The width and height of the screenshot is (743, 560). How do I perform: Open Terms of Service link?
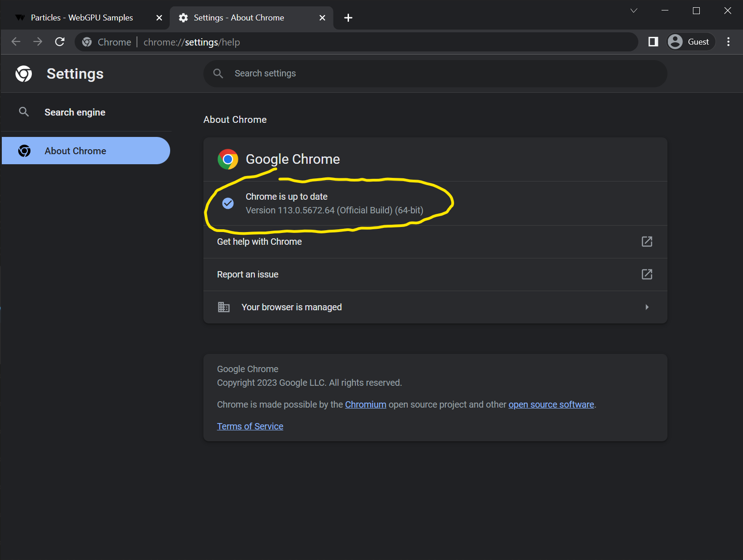pyautogui.click(x=250, y=426)
